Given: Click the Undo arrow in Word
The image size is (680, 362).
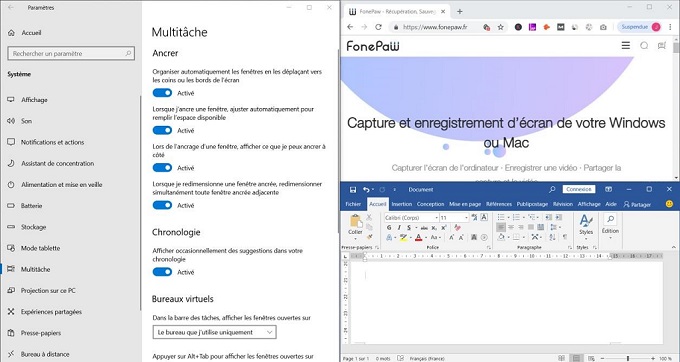Looking at the screenshot, I should coord(366,189).
